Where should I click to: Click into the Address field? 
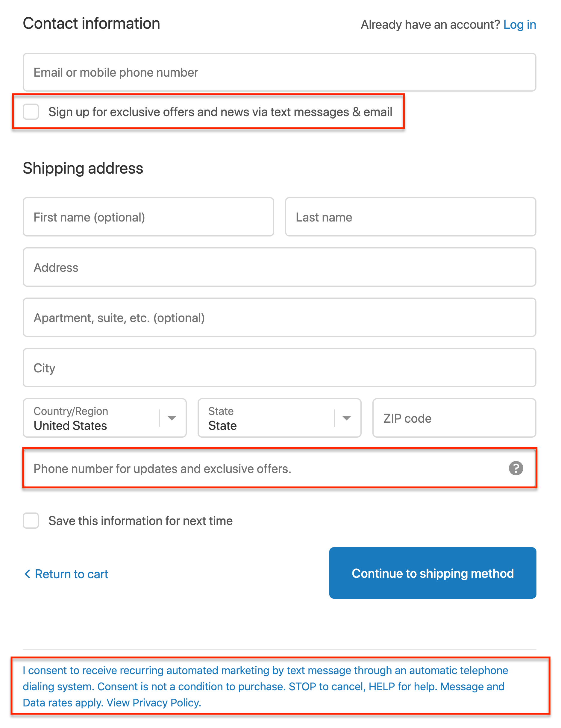click(x=279, y=267)
